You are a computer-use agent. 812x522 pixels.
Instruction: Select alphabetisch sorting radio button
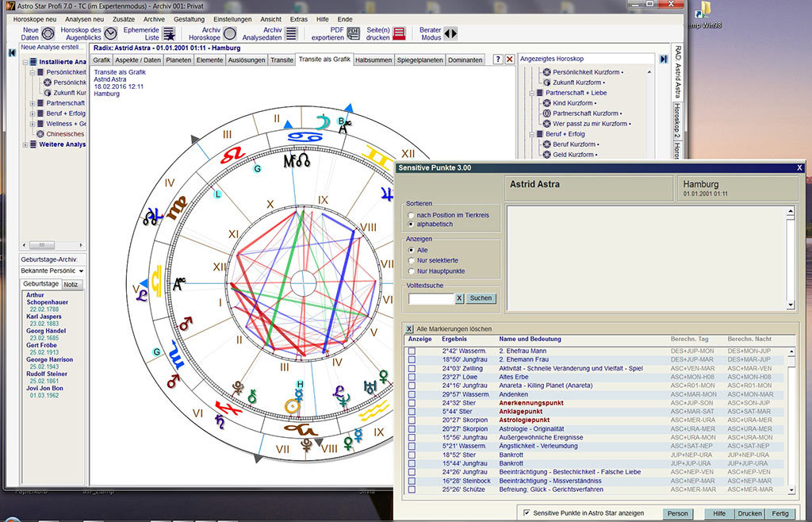(412, 225)
